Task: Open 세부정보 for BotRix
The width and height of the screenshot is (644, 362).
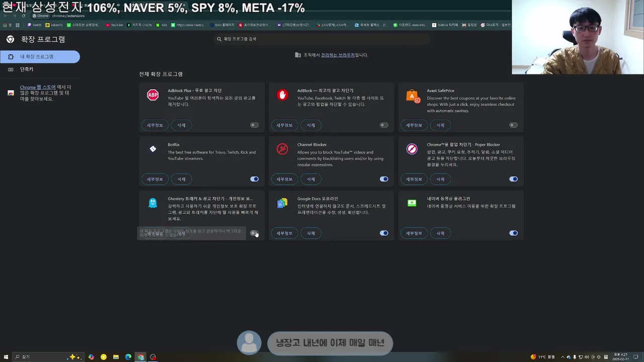Action: (x=155, y=179)
